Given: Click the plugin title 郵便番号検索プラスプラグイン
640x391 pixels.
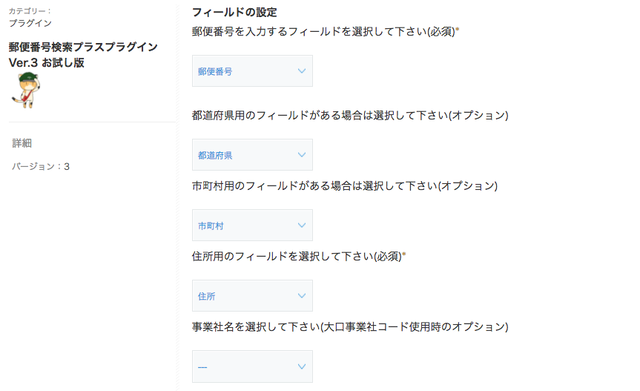Looking at the screenshot, I should click(83, 47).
